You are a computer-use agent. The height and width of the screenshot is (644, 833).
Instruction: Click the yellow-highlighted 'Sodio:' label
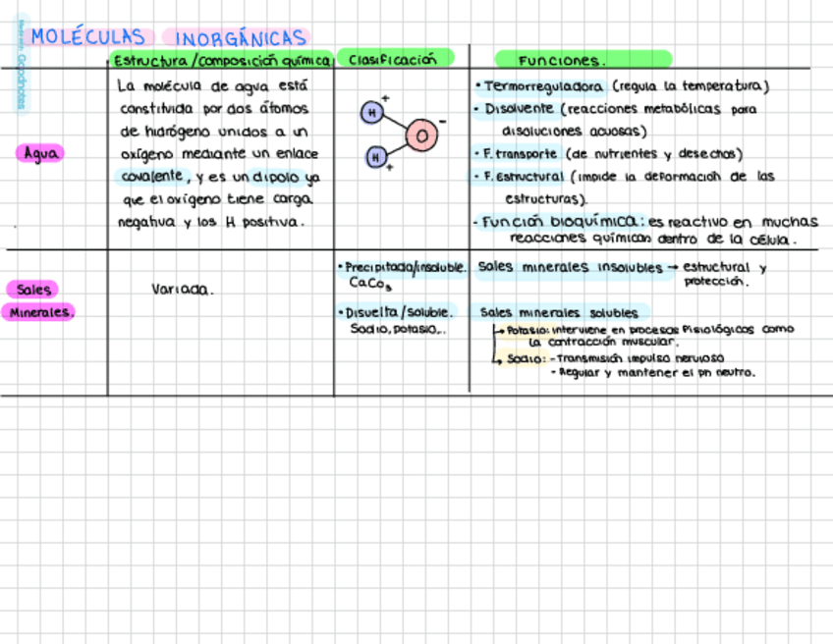(x=525, y=359)
